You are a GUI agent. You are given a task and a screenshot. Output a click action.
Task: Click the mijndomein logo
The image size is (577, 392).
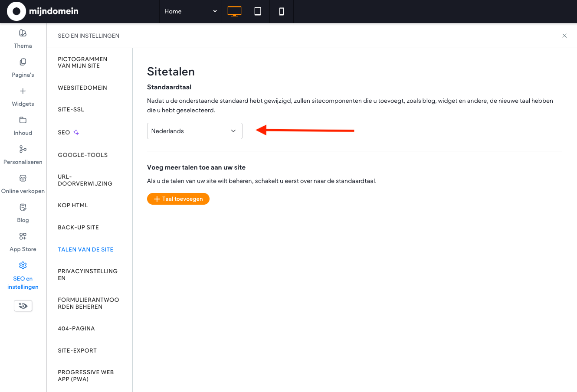(x=43, y=11)
